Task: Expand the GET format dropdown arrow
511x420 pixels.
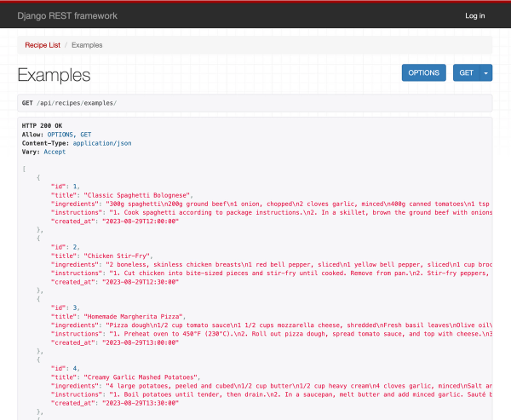Action: click(486, 72)
